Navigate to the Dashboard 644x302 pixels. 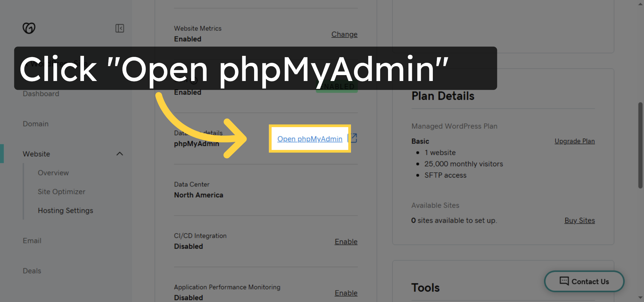[41, 94]
